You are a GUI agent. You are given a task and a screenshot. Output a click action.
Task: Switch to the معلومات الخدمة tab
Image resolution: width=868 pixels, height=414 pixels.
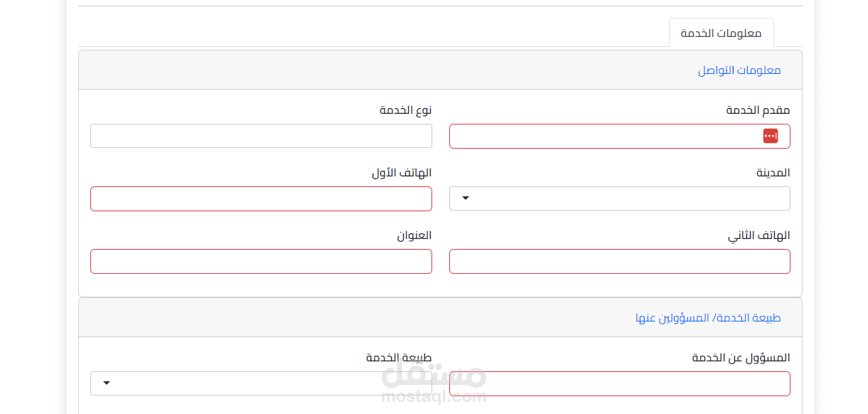[721, 33]
